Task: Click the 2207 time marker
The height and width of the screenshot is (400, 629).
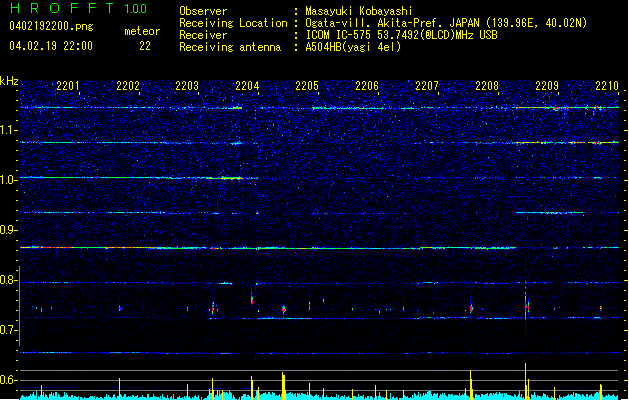Action: click(x=427, y=86)
